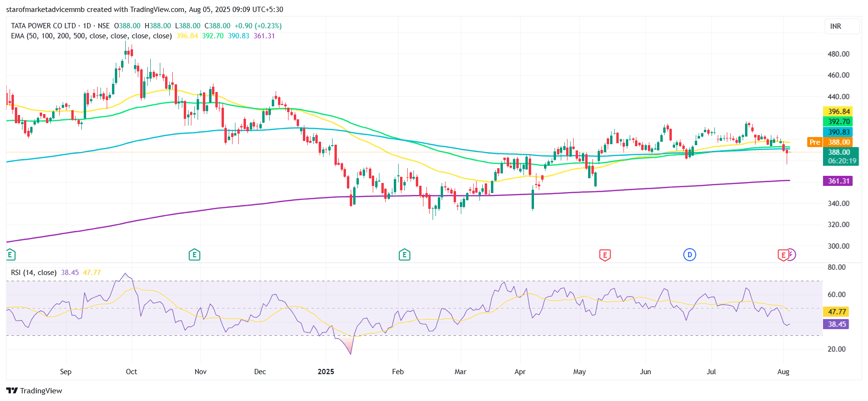Click the Apr label on the time axis
868x401 pixels.
(520, 372)
